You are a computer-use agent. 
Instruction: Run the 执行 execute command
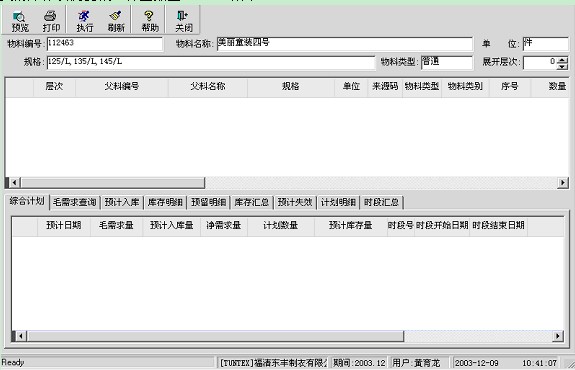coord(84,21)
